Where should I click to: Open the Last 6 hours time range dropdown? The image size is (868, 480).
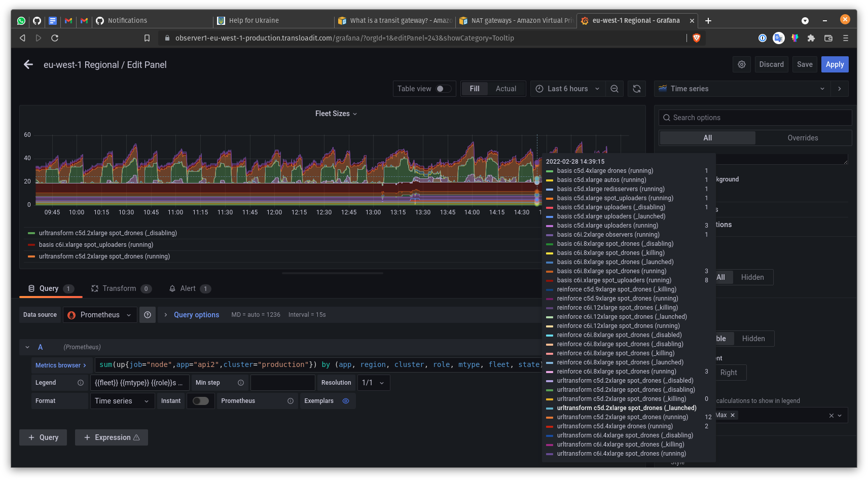567,89
